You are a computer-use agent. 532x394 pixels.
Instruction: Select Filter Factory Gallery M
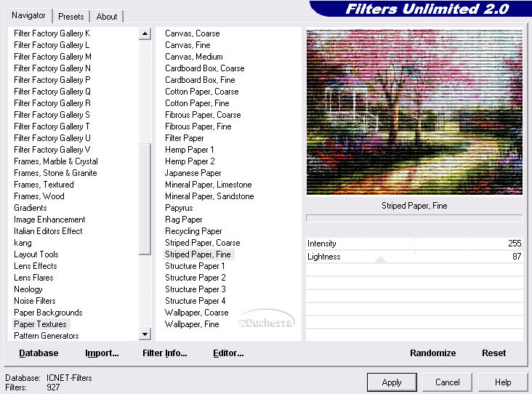pos(52,56)
